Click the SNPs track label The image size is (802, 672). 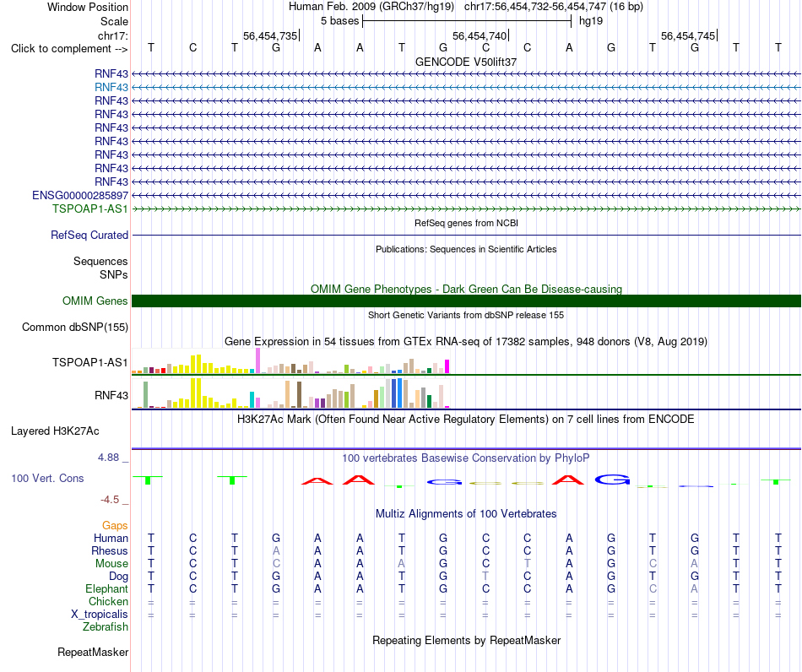[x=114, y=274]
